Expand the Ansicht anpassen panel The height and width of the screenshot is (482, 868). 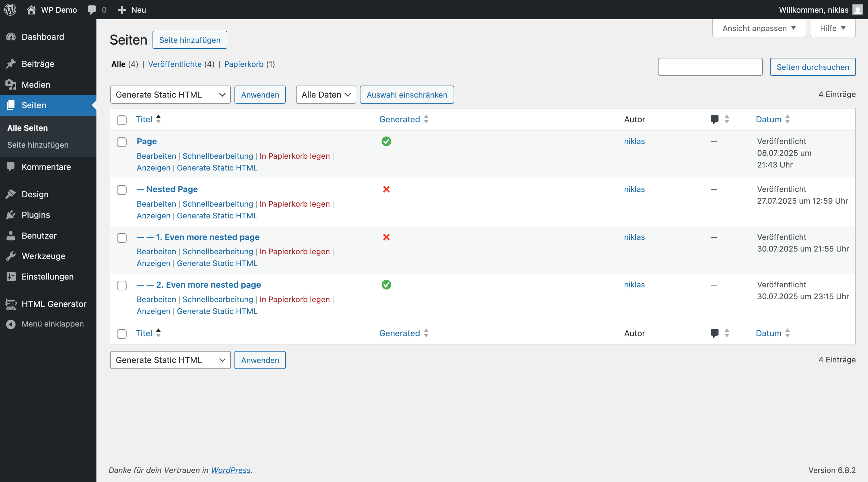(x=759, y=28)
